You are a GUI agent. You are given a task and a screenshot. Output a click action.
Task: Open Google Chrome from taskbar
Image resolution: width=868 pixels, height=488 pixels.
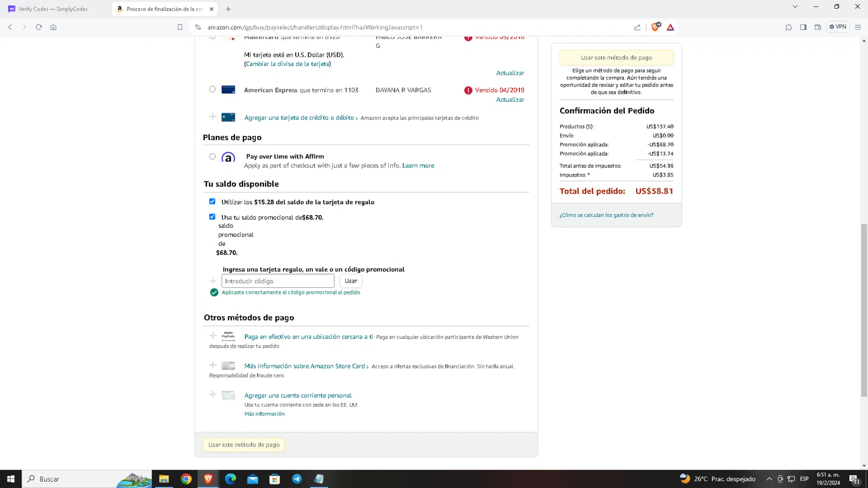click(x=186, y=479)
